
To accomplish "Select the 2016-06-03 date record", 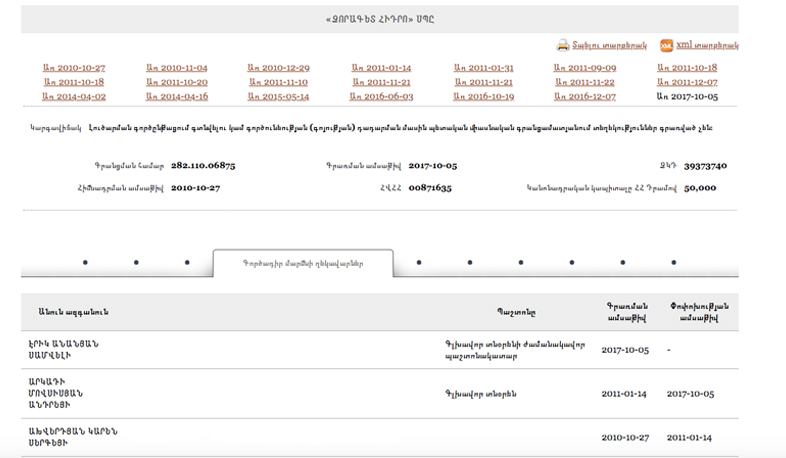I will tap(381, 97).
